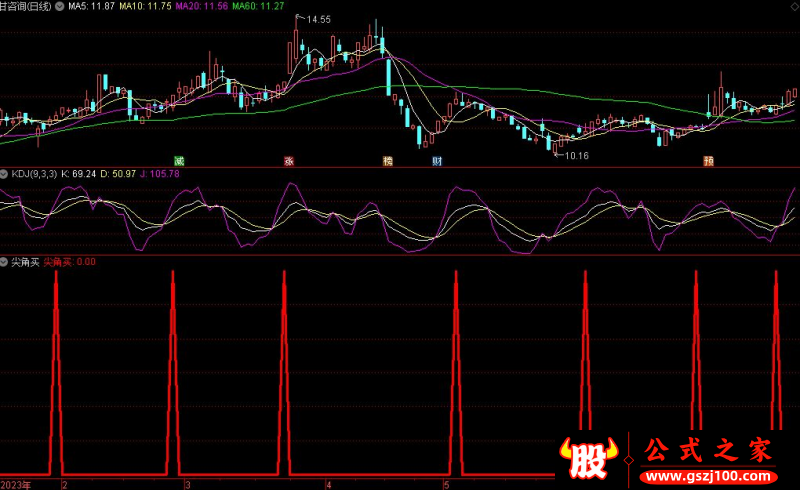Select the MA20 moving average label

[201, 7]
